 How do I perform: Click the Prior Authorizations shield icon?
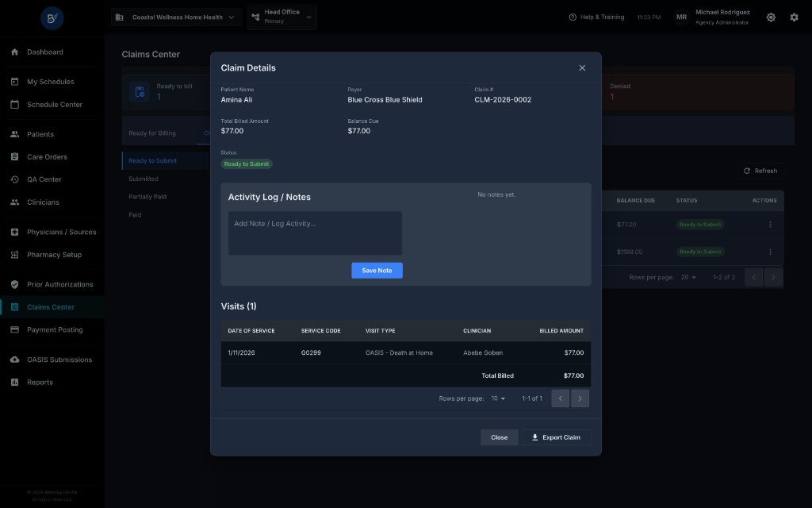tap(14, 284)
